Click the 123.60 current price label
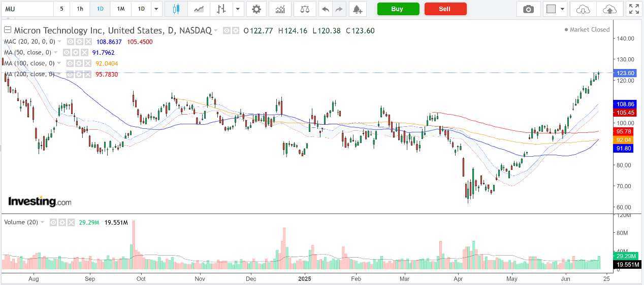Screen dimensions: 644x285 pos(625,73)
